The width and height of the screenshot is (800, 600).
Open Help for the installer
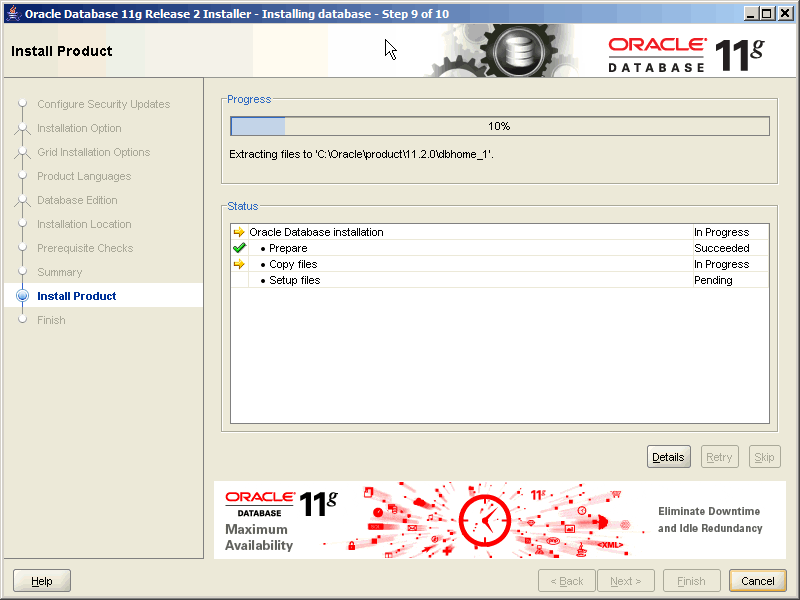[42, 581]
